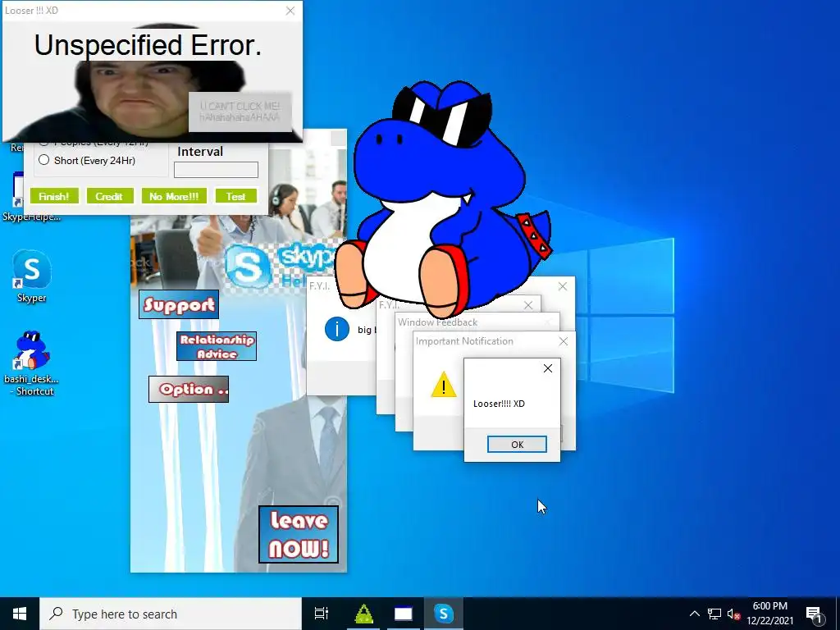The width and height of the screenshot is (840, 630).
Task: Click the Interval label
Action: pyautogui.click(x=200, y=152)
